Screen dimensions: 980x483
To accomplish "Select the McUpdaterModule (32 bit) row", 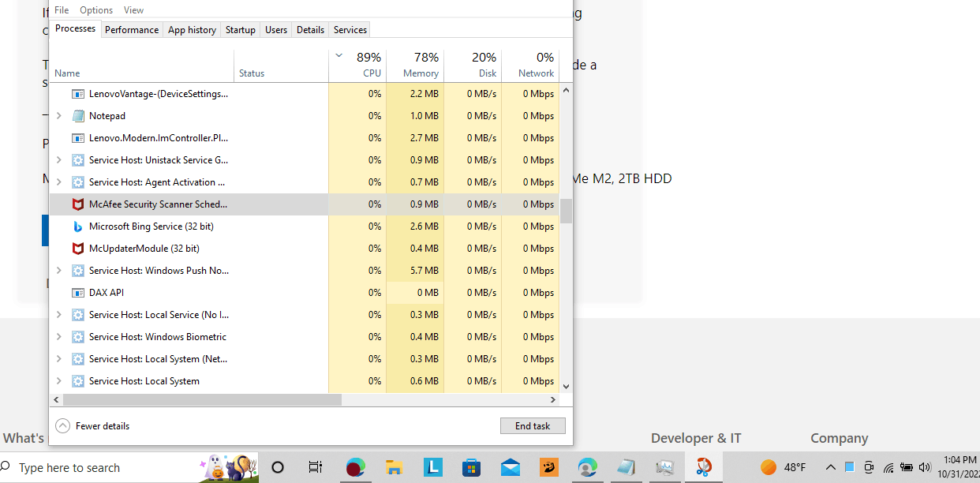I will point(305,249).
